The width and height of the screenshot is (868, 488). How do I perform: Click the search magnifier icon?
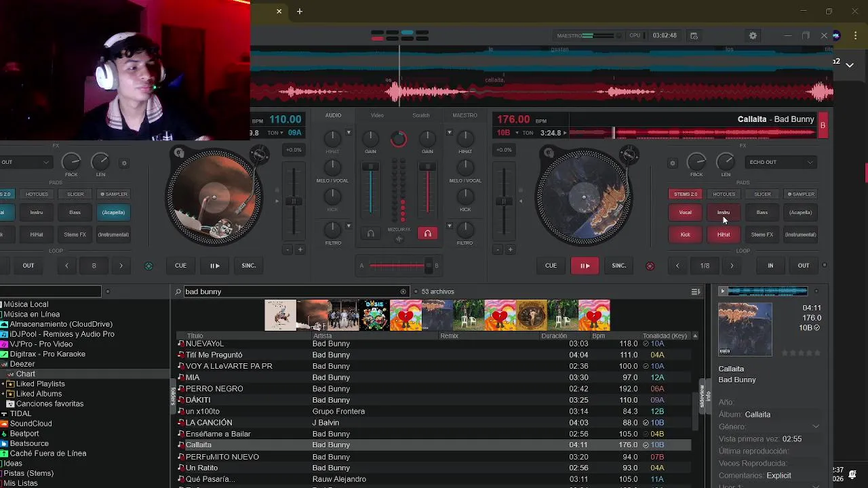coord(178,292)
